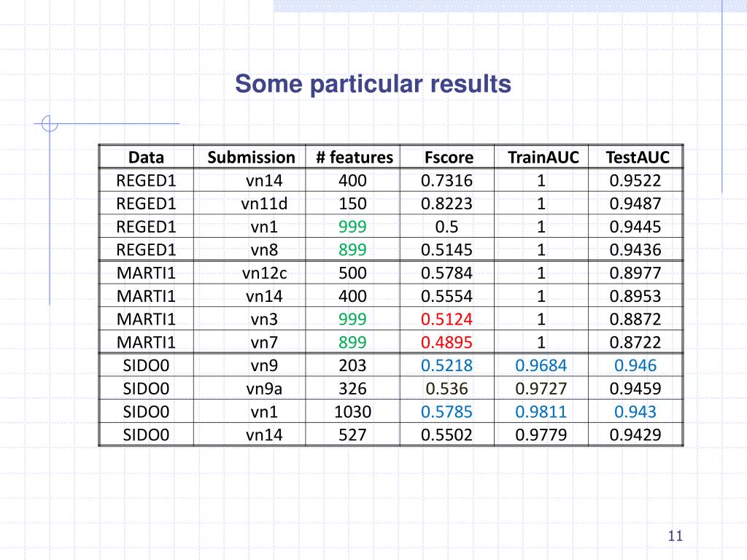Select submission name vn8
747x560 pixels.
tap(264, 250)
